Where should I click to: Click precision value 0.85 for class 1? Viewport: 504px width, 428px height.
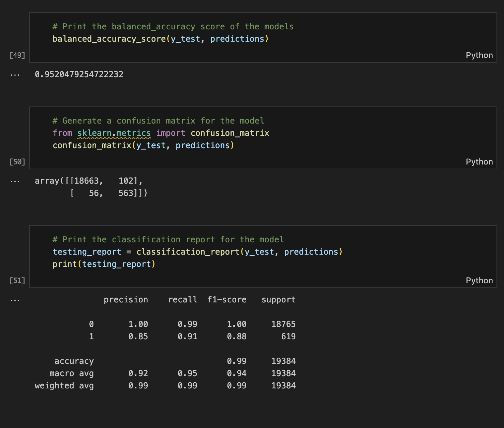(138, 337)
